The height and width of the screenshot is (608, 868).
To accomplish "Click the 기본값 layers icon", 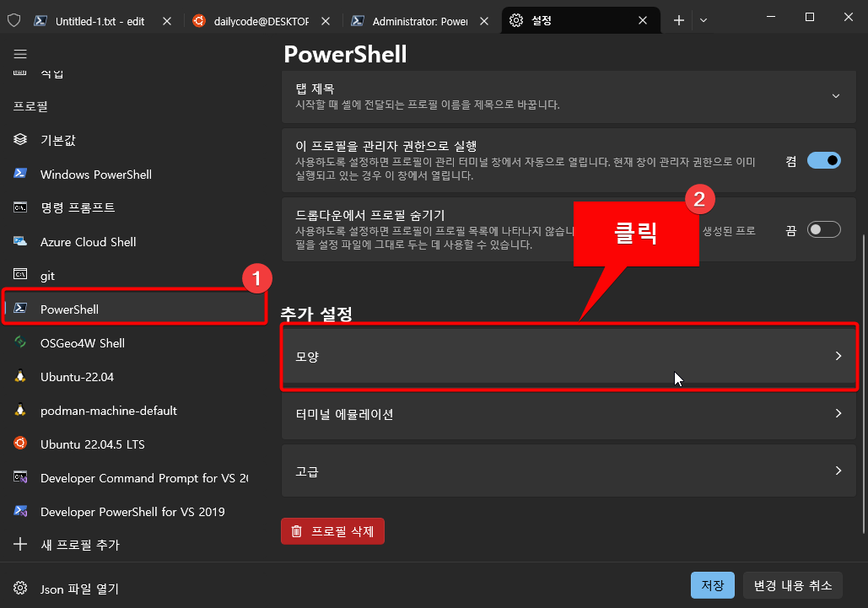I will tap(20, 139).
